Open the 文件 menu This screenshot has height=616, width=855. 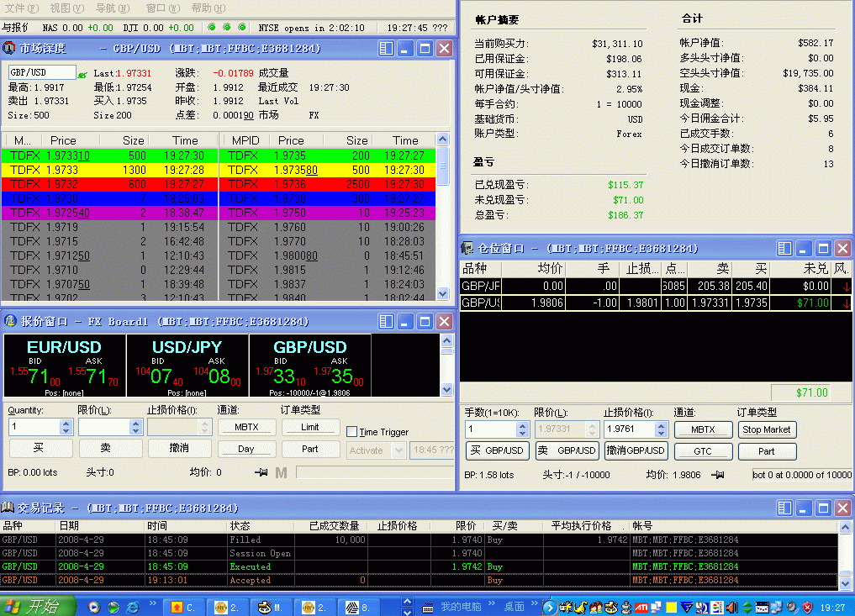pos(21,8)
